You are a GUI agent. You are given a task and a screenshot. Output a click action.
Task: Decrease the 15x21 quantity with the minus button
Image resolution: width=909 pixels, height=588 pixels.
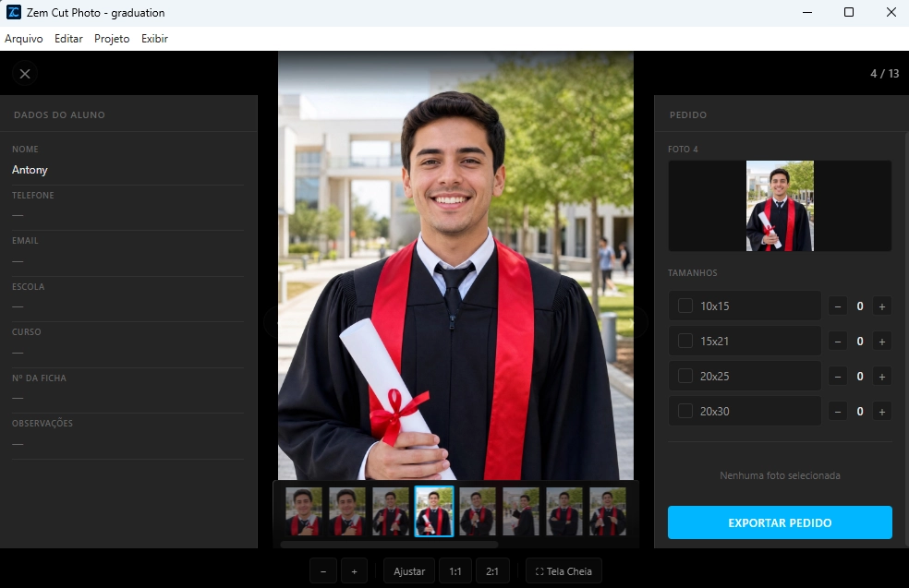[838, 342]
